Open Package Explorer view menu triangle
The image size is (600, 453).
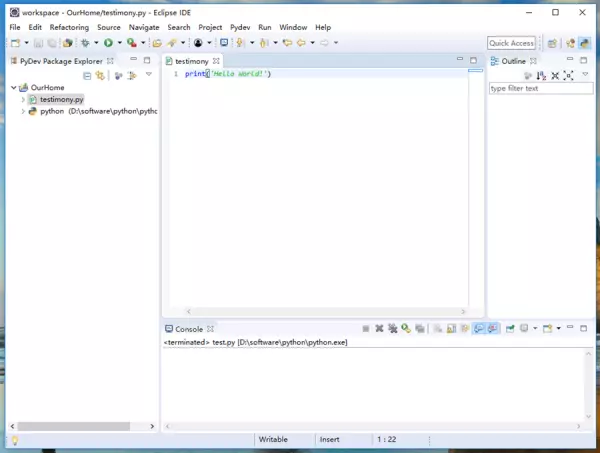click(149, 74)
